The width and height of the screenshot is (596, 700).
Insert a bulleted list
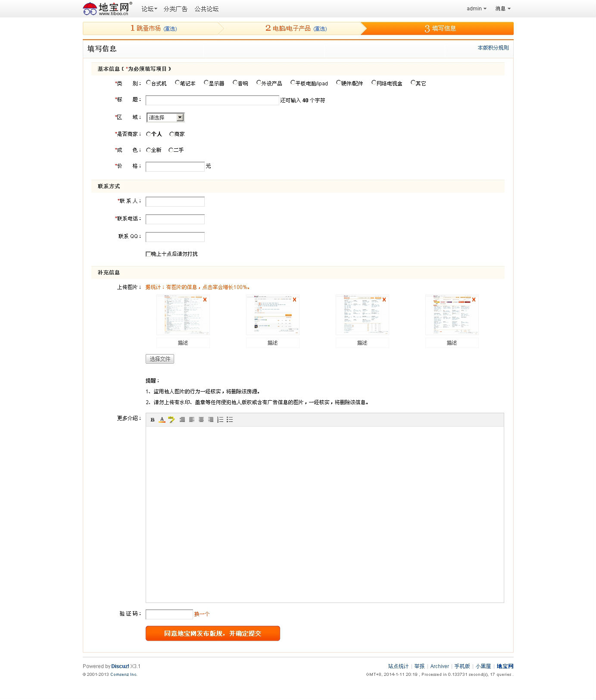230,420
